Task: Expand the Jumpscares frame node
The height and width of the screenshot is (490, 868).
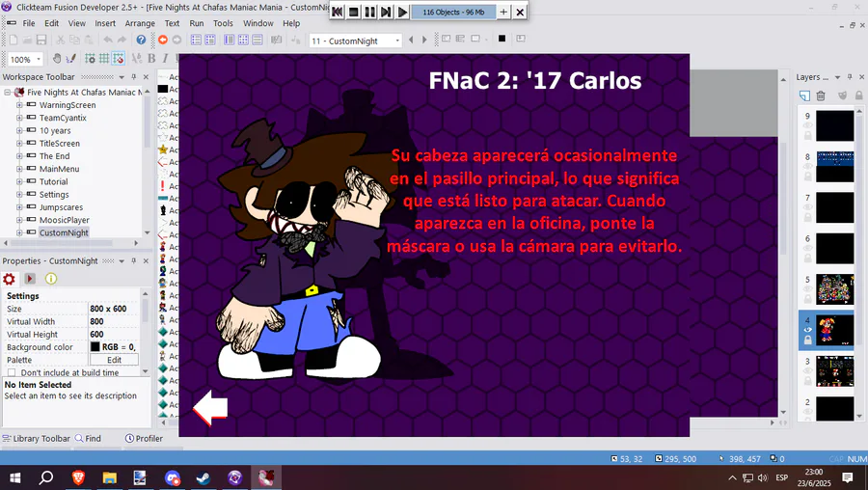Action: (19, 207)
